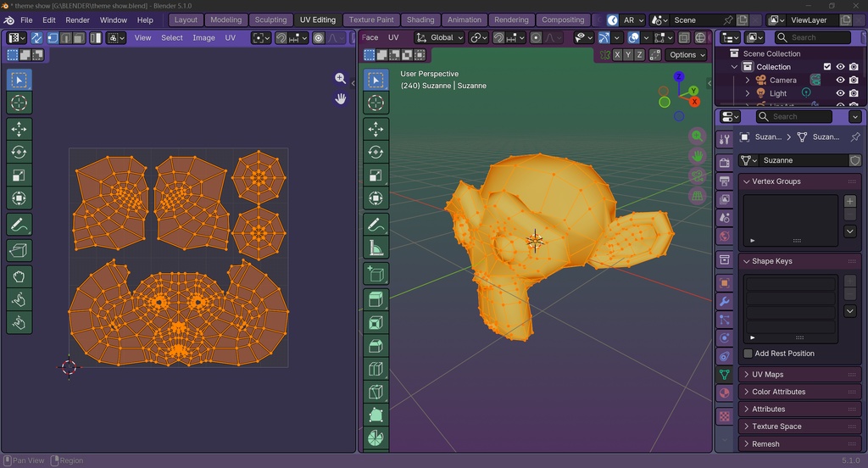The height and width of the screenshot is (468, 868).
Task: Switch to the Texture Paint workspace tab
Action: [371, 20]
